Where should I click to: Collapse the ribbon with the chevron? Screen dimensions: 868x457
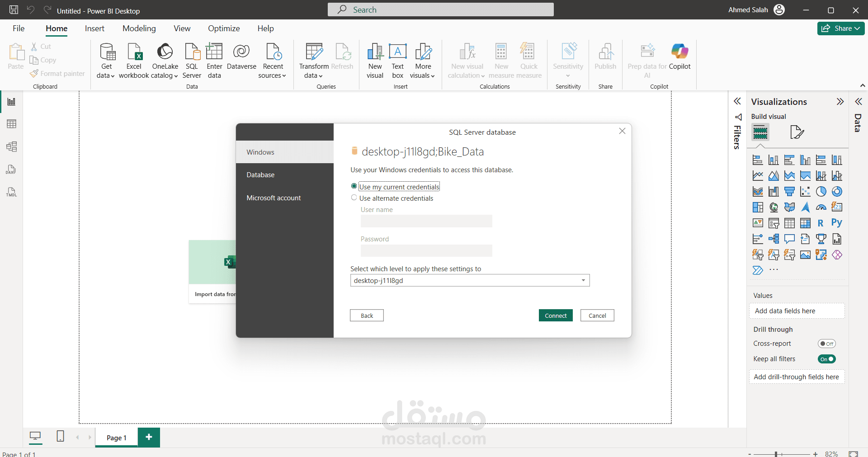[x=862, y=85]
